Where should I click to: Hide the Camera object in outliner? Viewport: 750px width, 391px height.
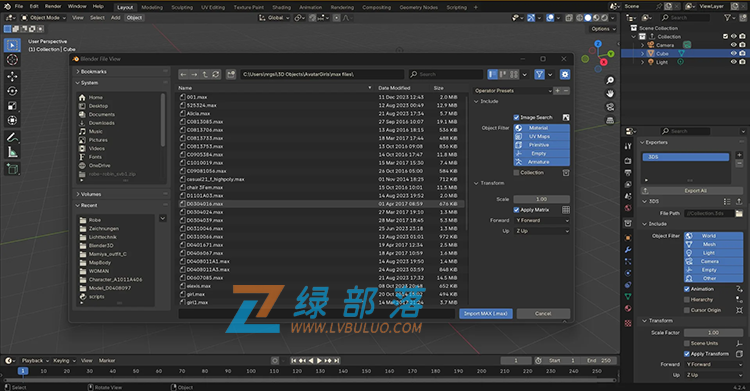tap(734, 45)
